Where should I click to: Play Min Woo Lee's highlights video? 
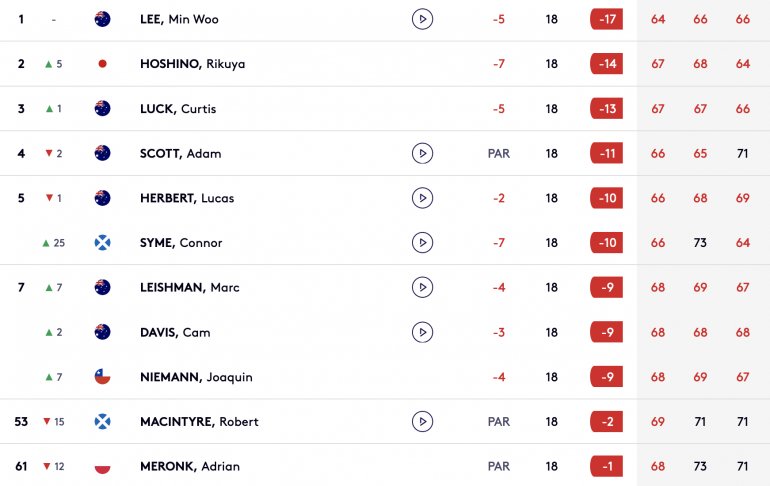pos(422,19)
